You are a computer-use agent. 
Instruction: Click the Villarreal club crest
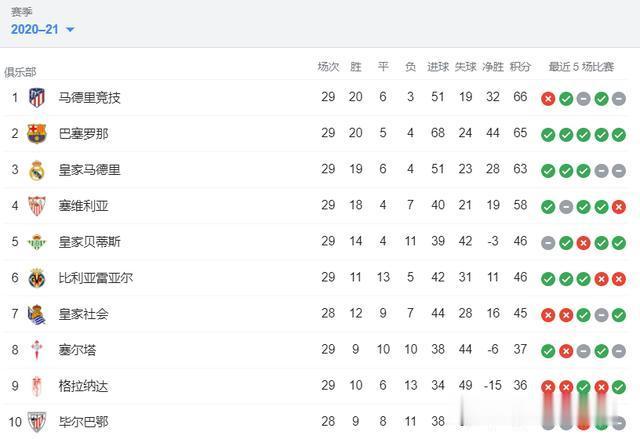click(x=37, y=278)
